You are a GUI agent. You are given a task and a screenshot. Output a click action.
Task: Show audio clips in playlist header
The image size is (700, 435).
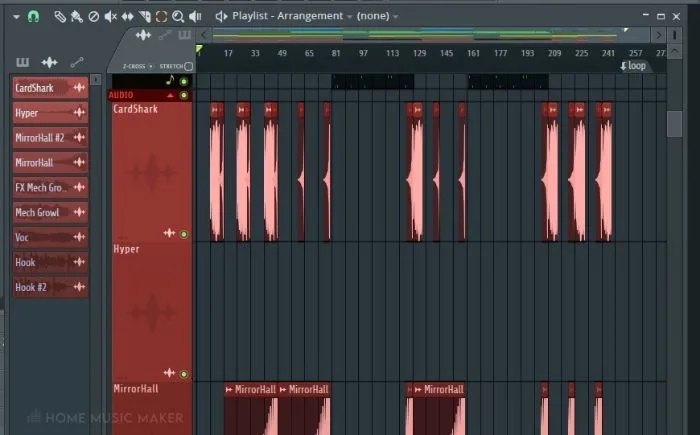143,35
